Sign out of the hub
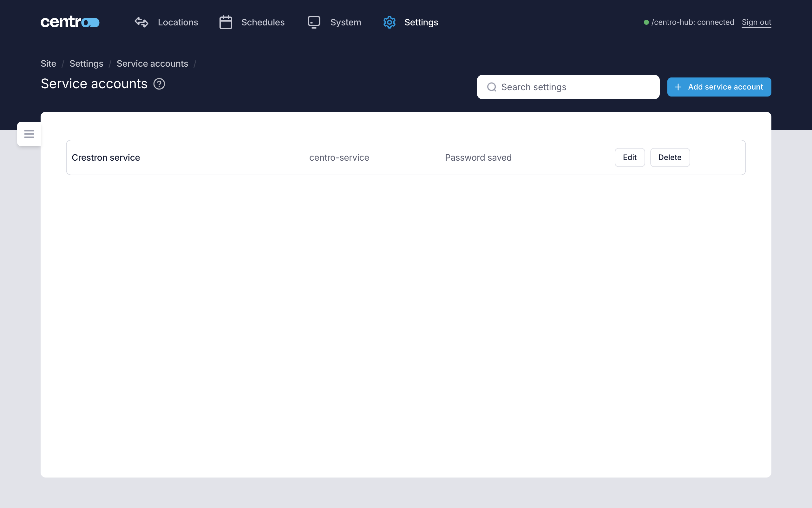This screenshot has height=508, width=812. [756, 22]
